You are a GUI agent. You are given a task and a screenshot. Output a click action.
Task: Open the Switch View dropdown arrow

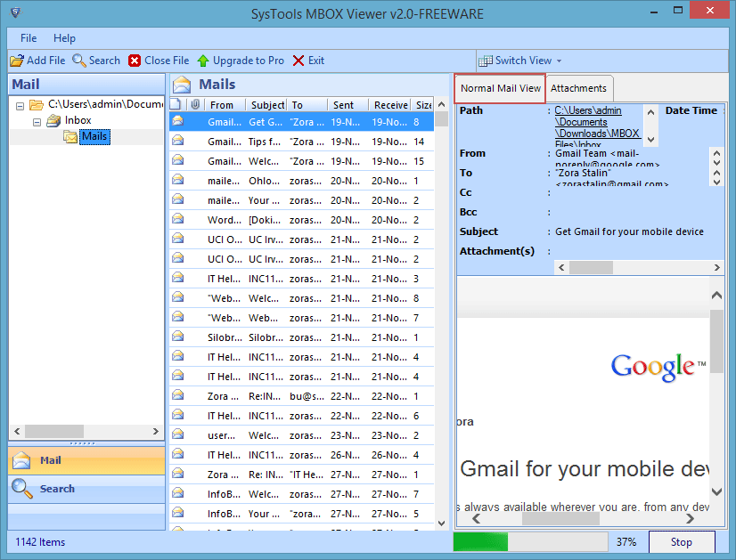tap(559, 61)
